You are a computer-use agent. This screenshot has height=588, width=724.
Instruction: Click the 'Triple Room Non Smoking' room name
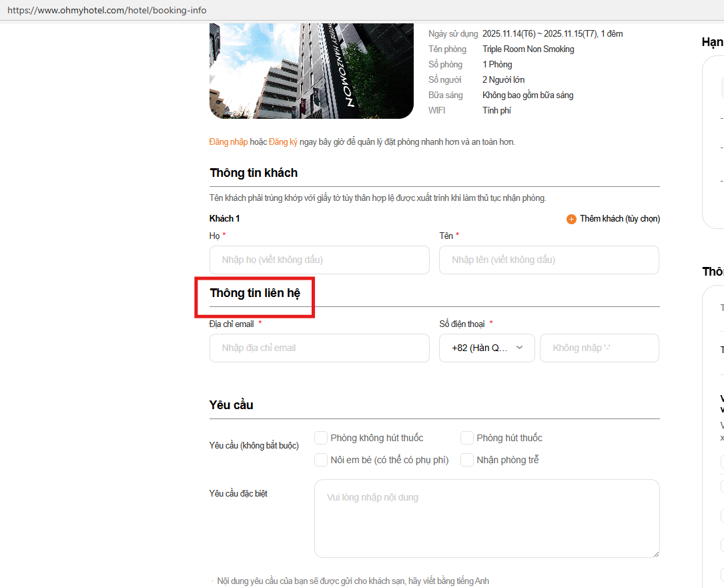pos(528,49)
